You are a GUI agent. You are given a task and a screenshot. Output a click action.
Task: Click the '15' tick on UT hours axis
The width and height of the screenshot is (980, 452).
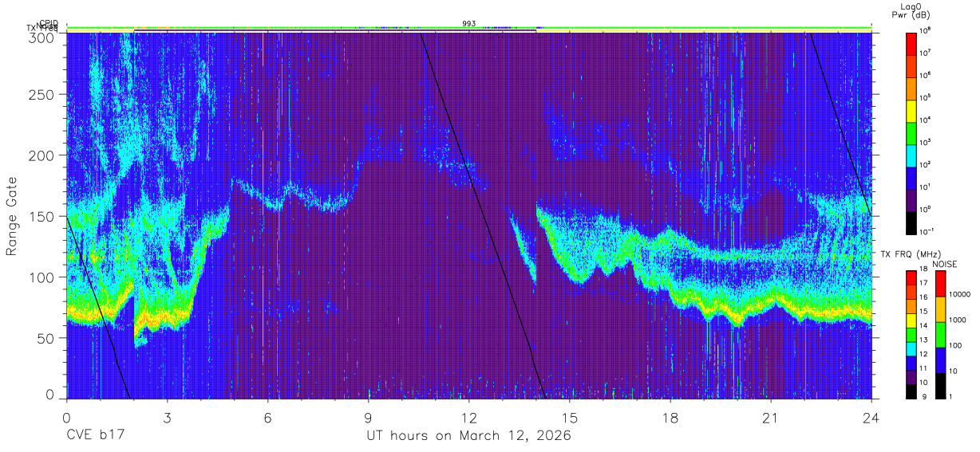[x=570, y=418]
